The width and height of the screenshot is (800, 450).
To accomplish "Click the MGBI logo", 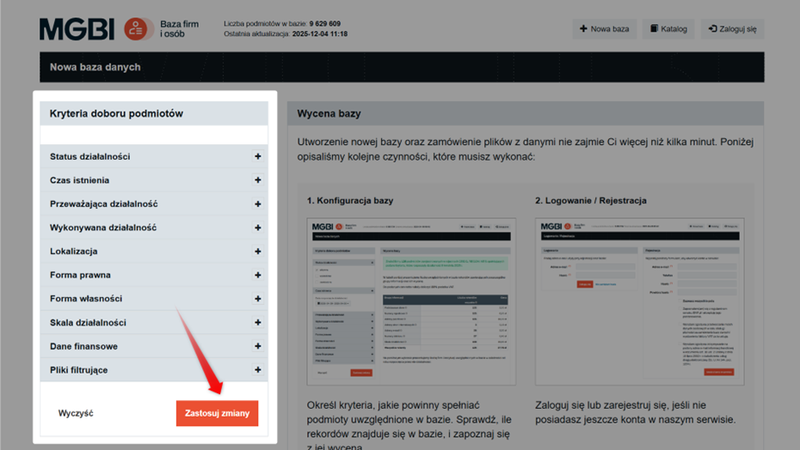I will (78, 28).
